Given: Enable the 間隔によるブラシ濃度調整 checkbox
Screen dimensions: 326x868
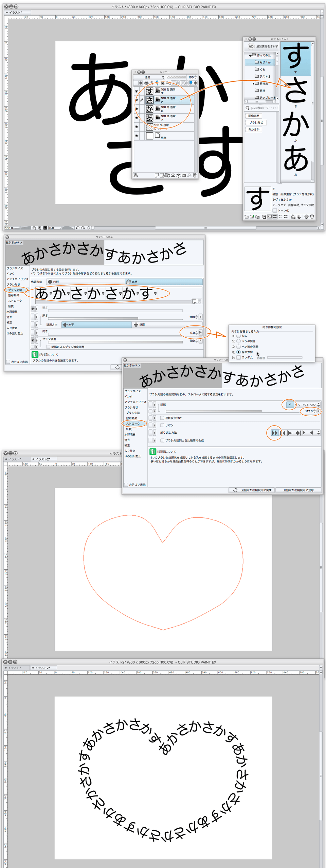Looking at the screenshot, I should 49,347.
